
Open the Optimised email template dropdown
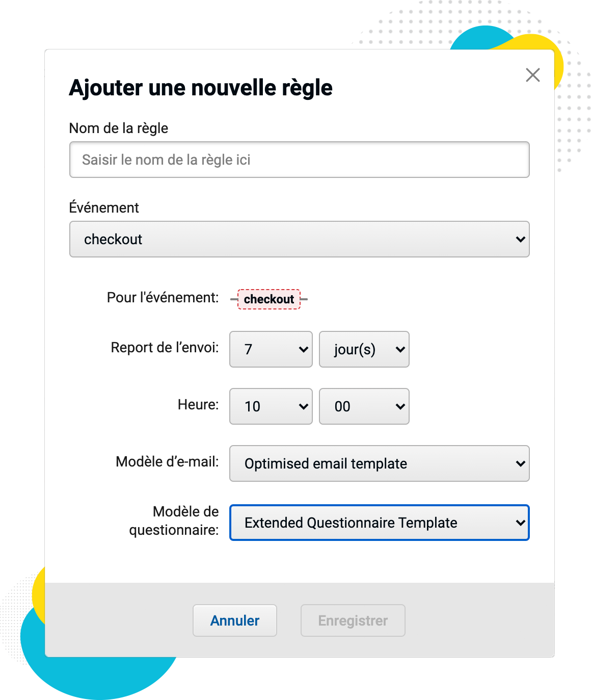(380, 463)
